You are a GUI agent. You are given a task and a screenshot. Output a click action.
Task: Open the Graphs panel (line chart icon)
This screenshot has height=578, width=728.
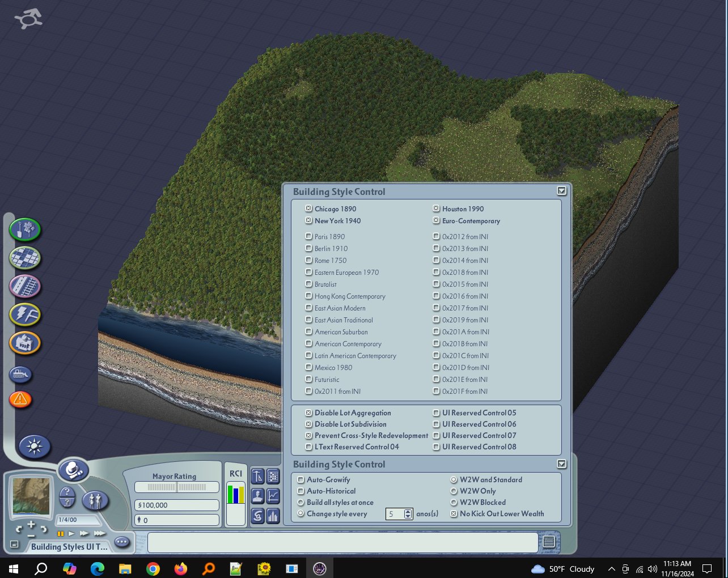273,496
